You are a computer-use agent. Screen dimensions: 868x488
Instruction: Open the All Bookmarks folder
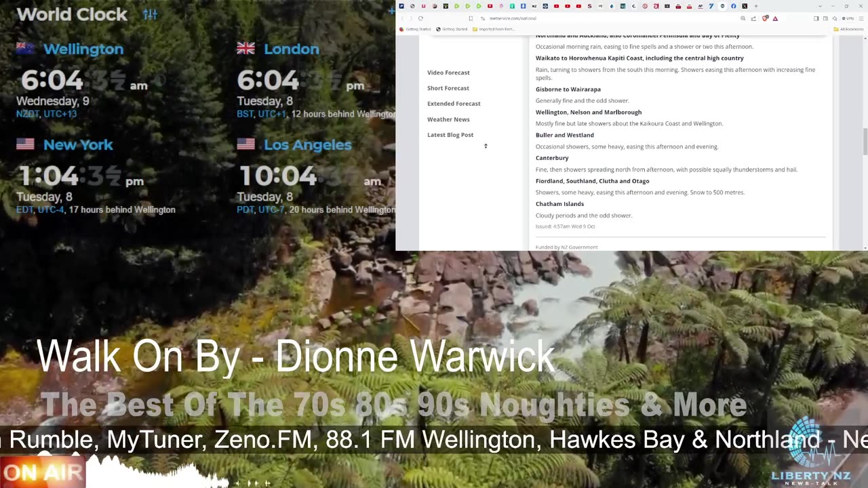[x=850, y=29]
